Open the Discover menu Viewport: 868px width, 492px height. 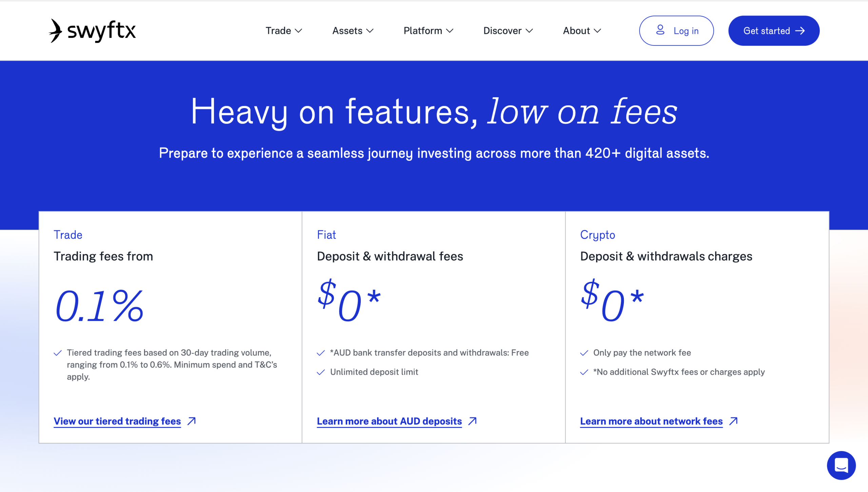508,31
